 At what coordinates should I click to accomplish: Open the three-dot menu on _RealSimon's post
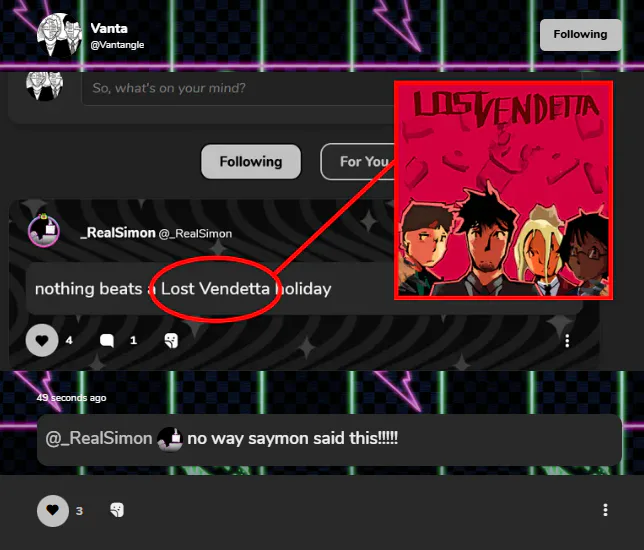[567, 341]
